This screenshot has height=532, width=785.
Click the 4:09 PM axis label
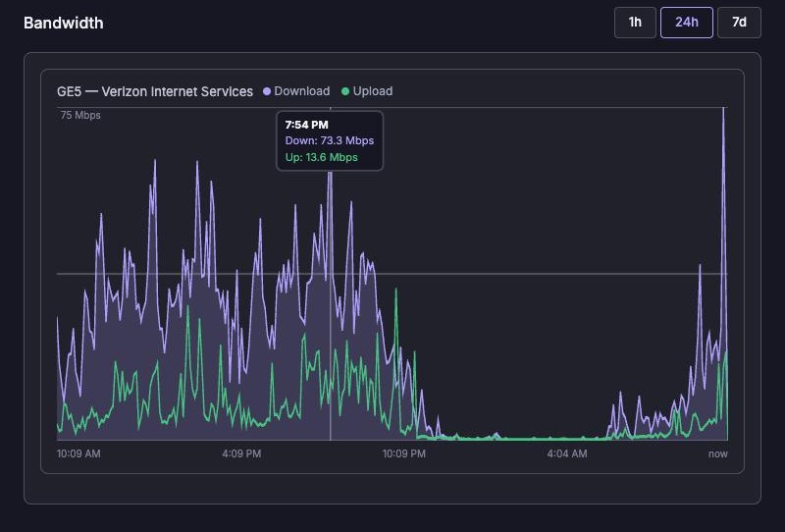[241, 453]
